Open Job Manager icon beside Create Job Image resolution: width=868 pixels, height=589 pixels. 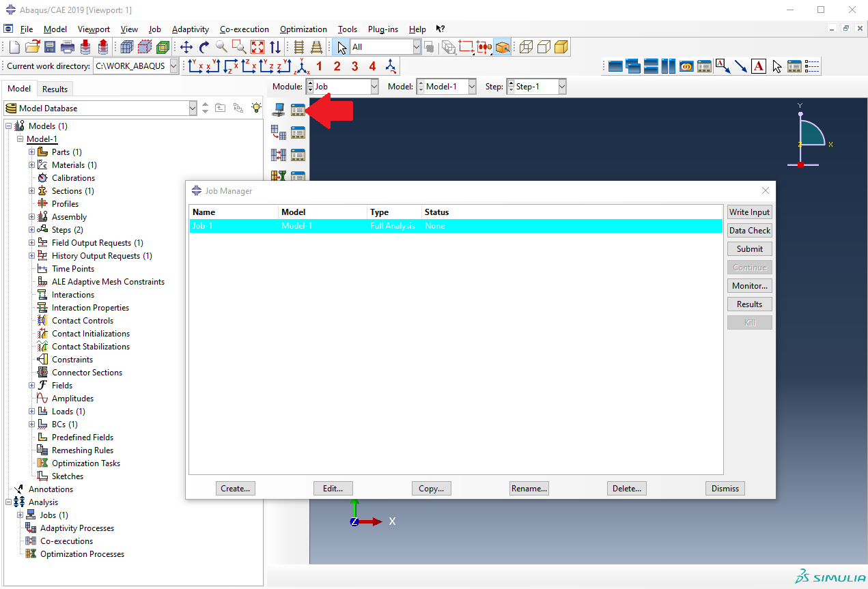(x=298, y=109)
